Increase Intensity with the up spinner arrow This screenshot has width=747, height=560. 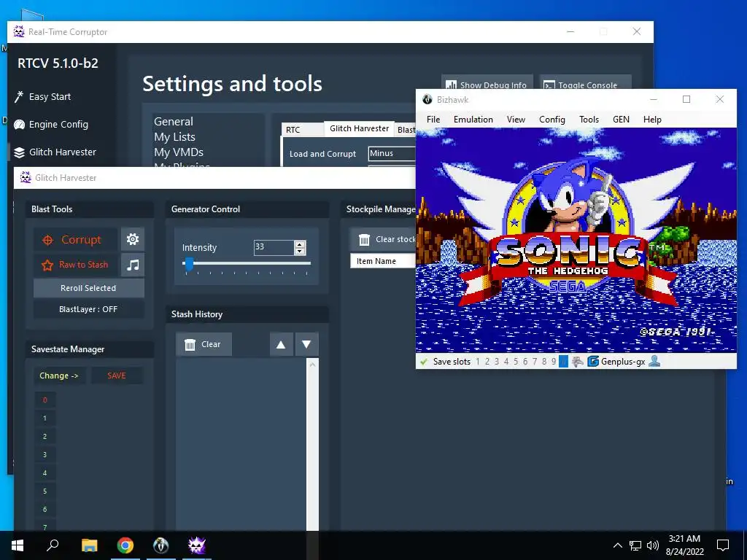(300, 244)
